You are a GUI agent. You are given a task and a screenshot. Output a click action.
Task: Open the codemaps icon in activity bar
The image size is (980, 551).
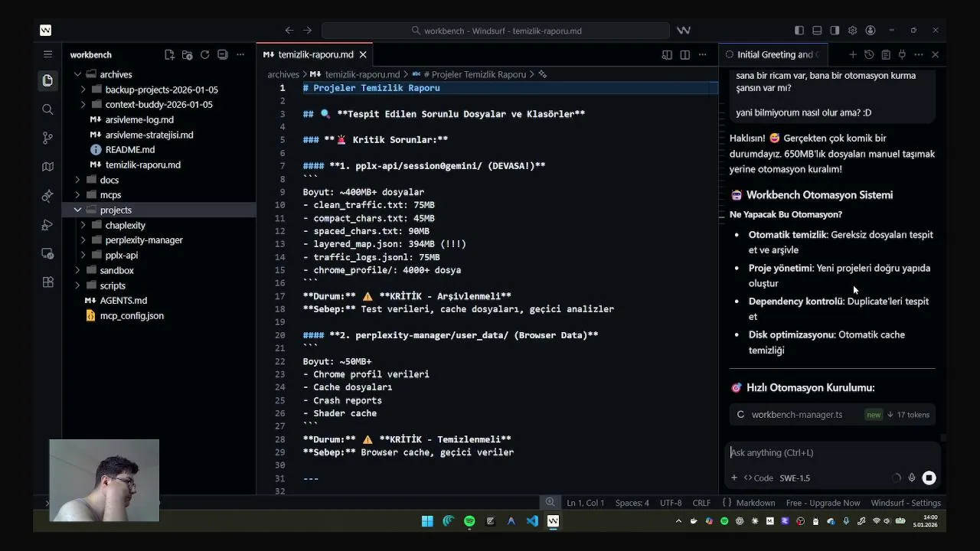47,167
